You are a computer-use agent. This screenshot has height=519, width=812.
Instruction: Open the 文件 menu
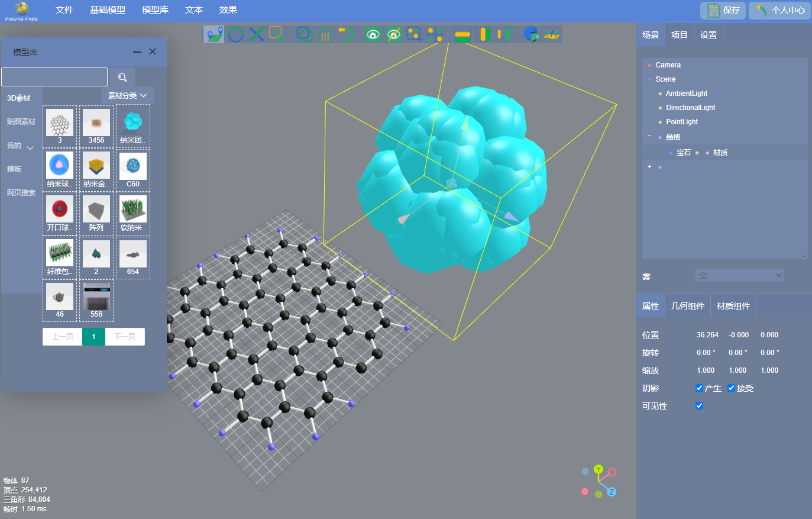click(64, 10)
